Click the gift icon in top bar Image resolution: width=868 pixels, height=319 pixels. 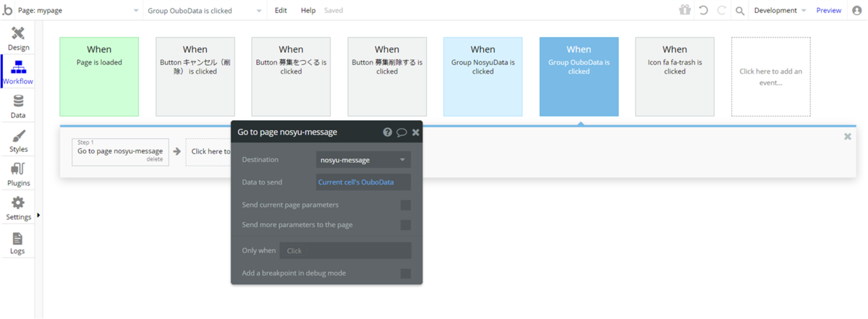(684, 10)
